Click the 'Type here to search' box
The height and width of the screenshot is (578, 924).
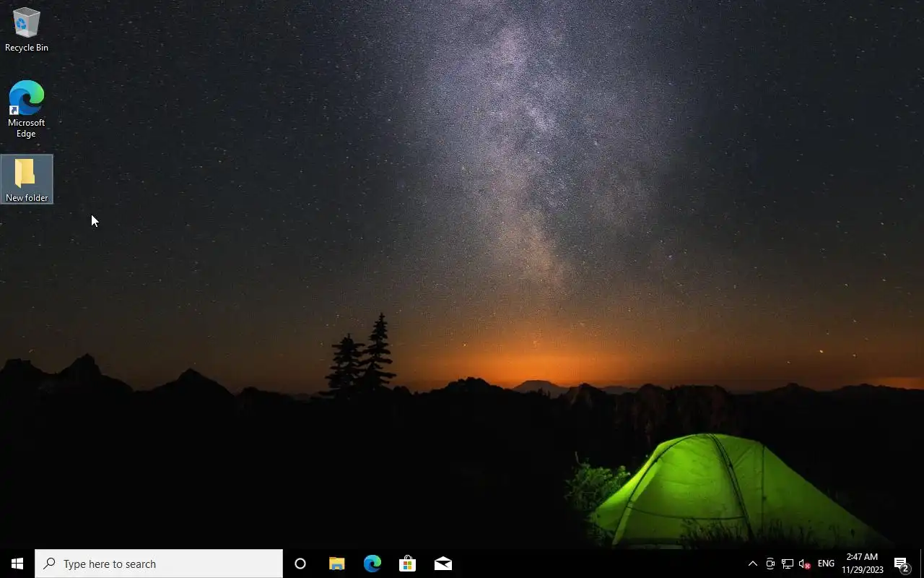coord(159,564)
